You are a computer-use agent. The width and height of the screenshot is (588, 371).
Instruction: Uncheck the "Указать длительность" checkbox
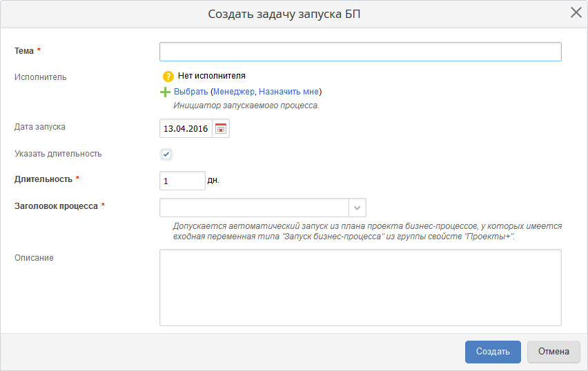[x=166, y=154]
